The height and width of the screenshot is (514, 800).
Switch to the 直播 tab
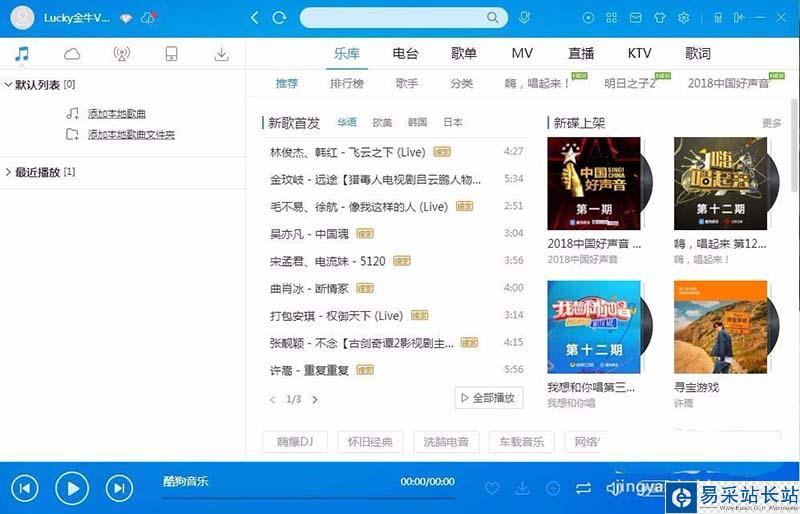pyautogui.click(x=581, y=54)
